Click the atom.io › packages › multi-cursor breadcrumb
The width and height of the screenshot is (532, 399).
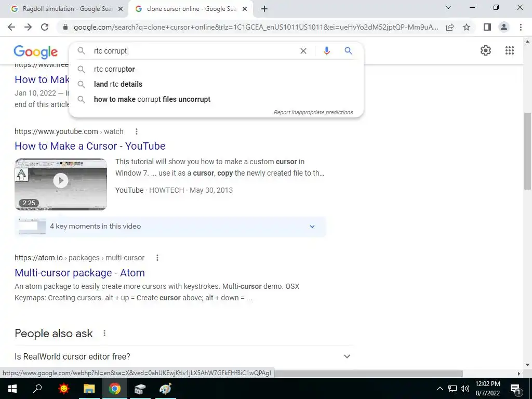click(79, 258)
